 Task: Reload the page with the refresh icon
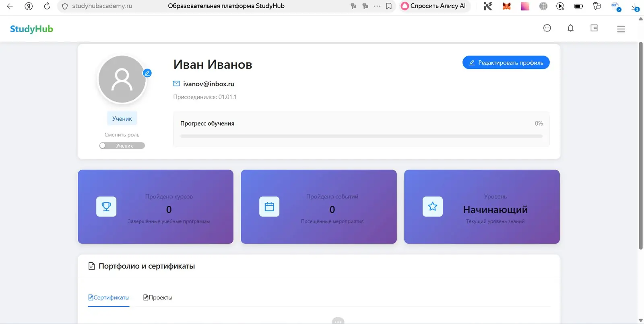pyautogui.click(x=47, y=6)
